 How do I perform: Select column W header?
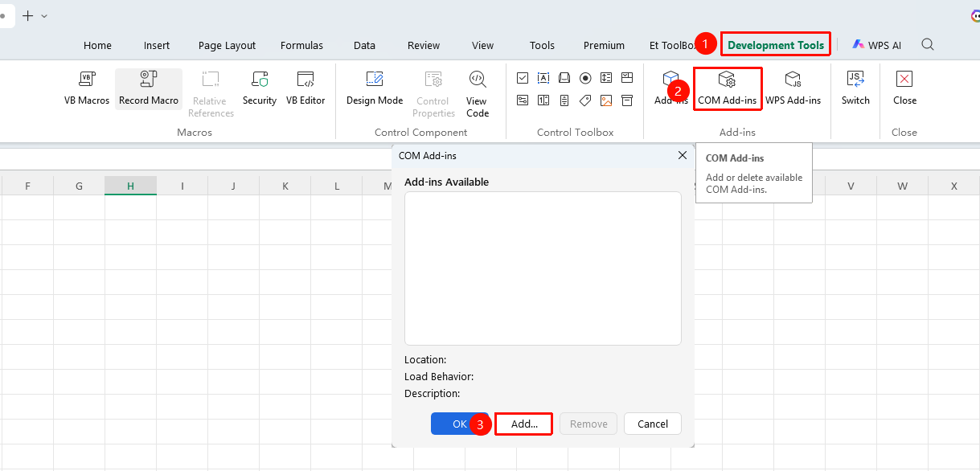pos(903,186)
